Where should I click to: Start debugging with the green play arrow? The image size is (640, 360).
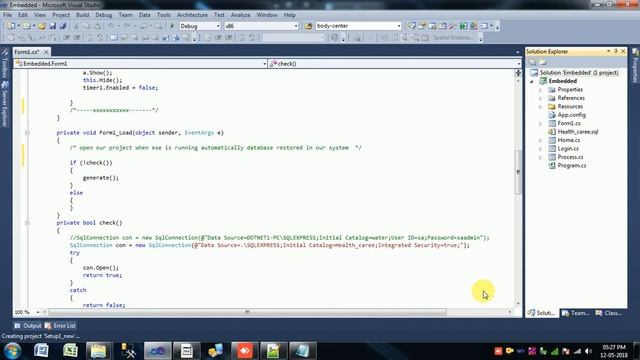[172, 26]
